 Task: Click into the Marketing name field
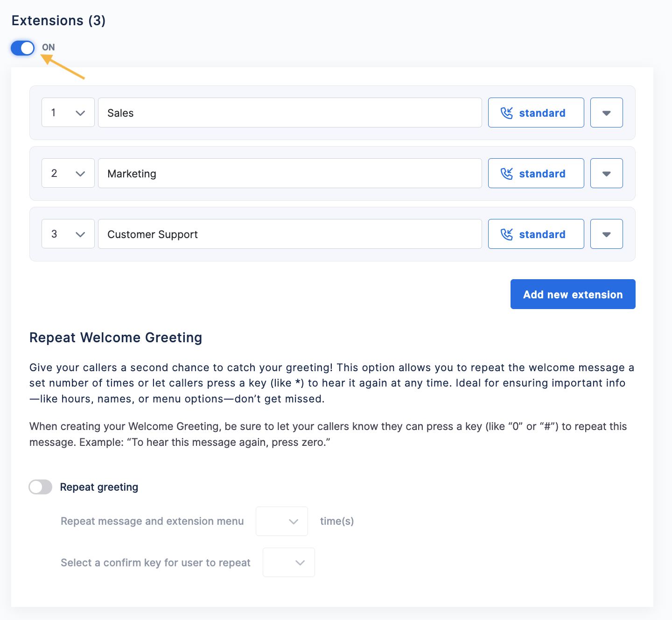pyautogui.click(x=290, y=173)
